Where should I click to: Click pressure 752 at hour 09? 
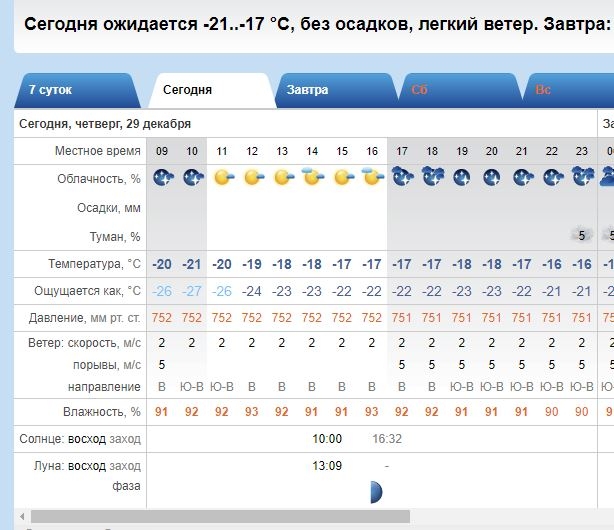point(162,318)
